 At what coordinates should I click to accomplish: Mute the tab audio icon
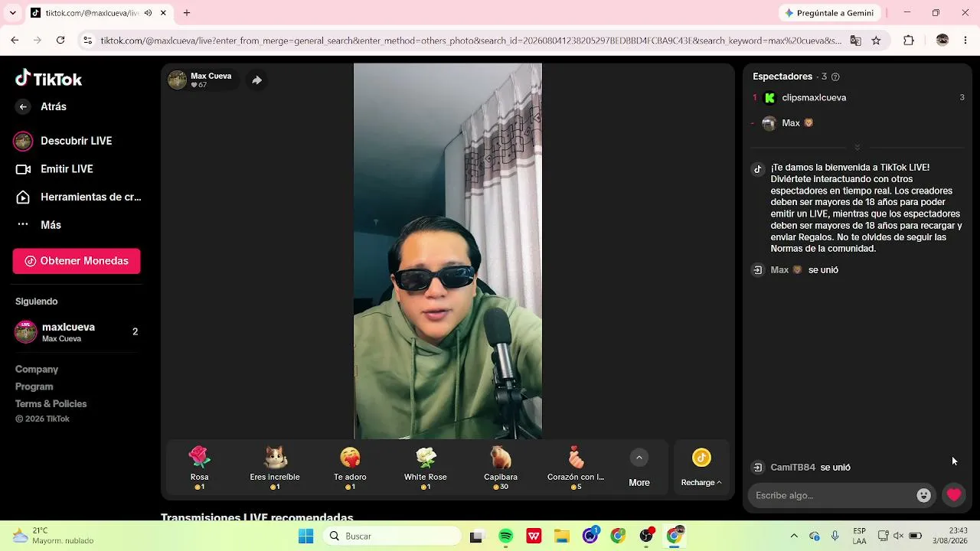click(148, 13)
